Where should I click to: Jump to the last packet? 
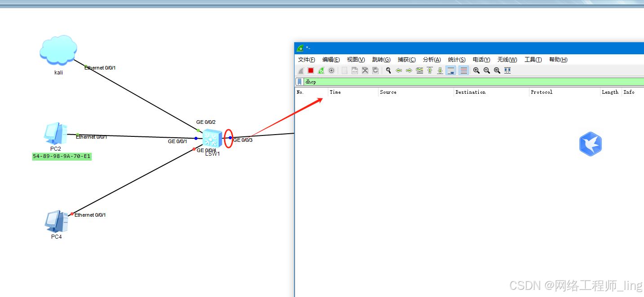(440, 70)
